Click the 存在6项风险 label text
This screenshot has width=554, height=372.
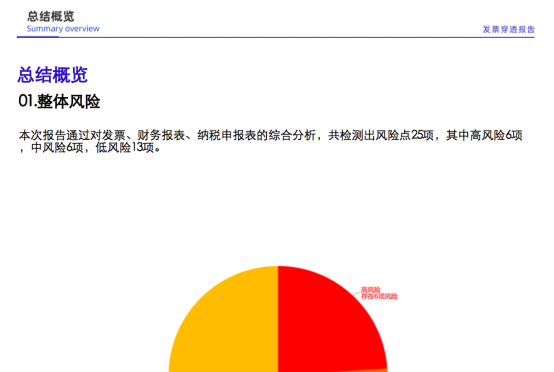pos(379,296)
